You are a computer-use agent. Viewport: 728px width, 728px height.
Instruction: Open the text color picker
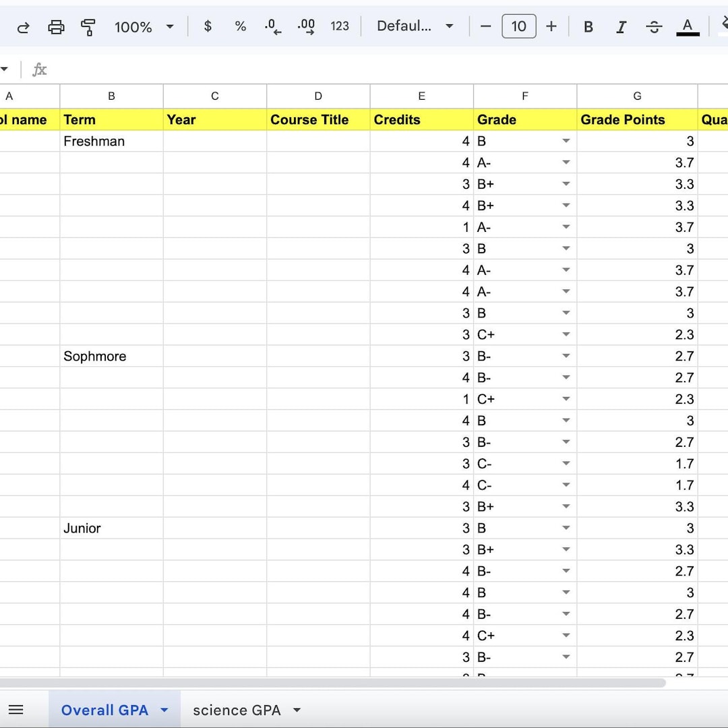[x=688, y=27]
